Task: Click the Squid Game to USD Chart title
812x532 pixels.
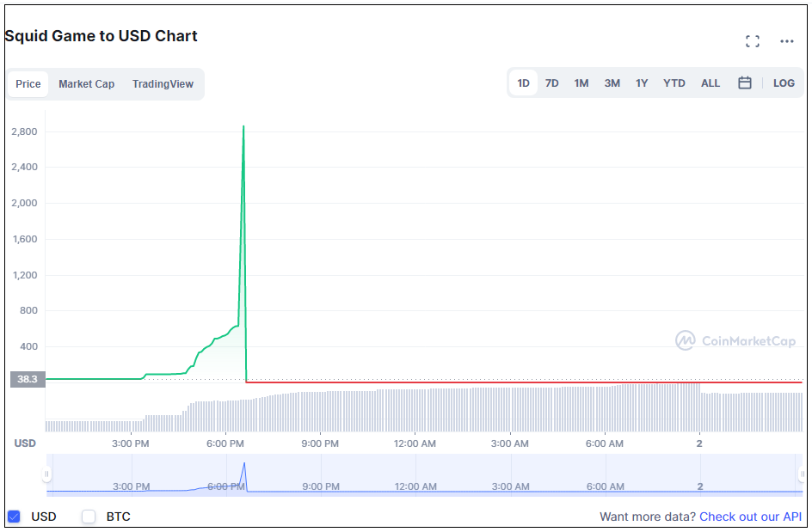Action: pyautogui.click(x=101, y=36)
